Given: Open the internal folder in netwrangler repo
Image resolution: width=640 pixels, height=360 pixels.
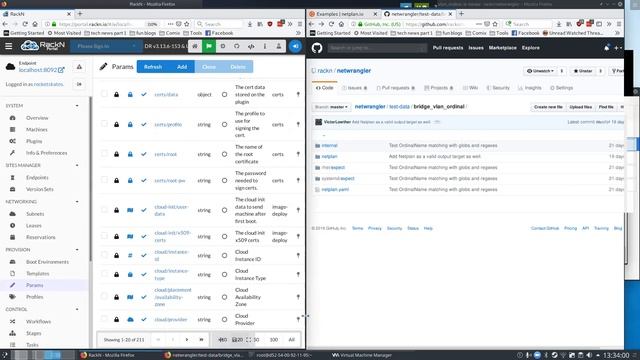Looking at the screenshot, I should coord(329,145).
